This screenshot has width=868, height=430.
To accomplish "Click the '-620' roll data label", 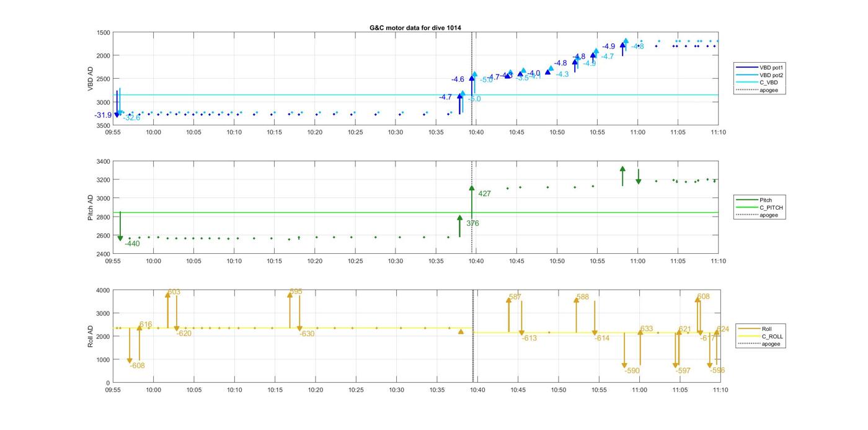I will pos(184,333).
